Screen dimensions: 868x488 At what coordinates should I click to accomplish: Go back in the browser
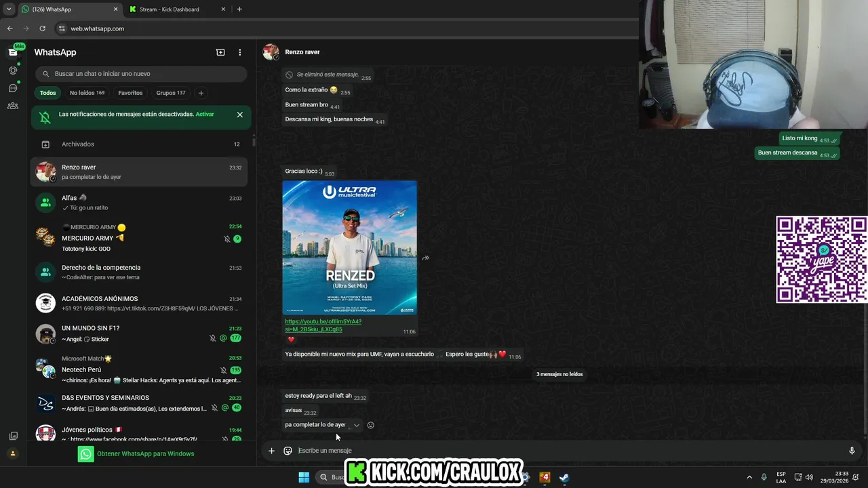(9, 28)
